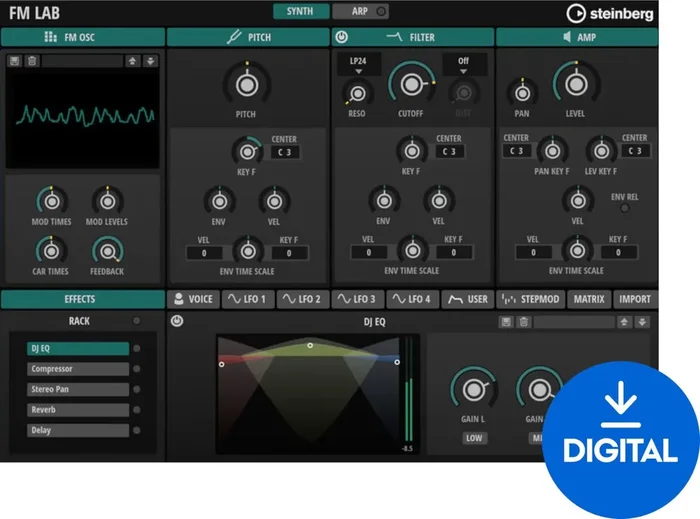Click the DJ EQ save preset icon
The height and width of the screenshot is (519, 700).
click(506, 322)
